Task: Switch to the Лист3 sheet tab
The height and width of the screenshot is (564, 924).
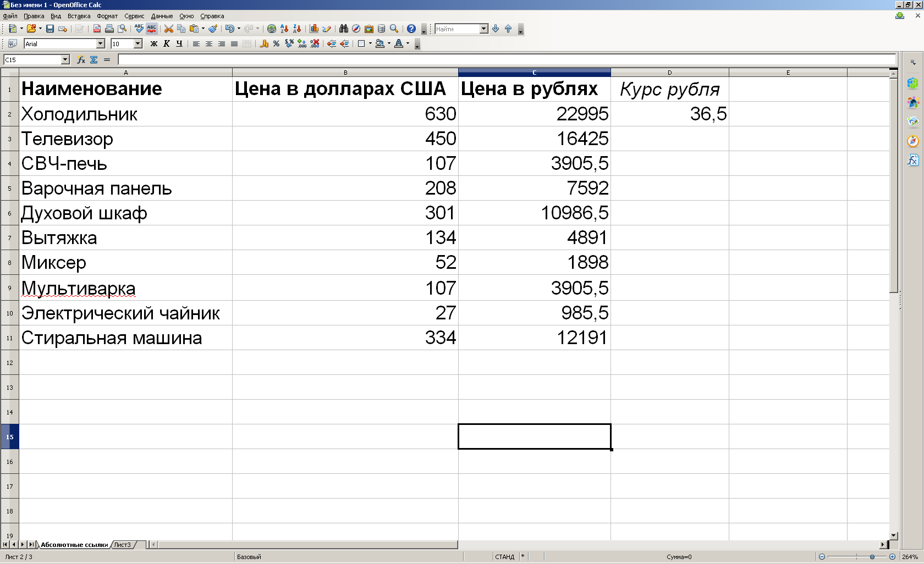Action: pyautogui.click(x=123, y=545)
